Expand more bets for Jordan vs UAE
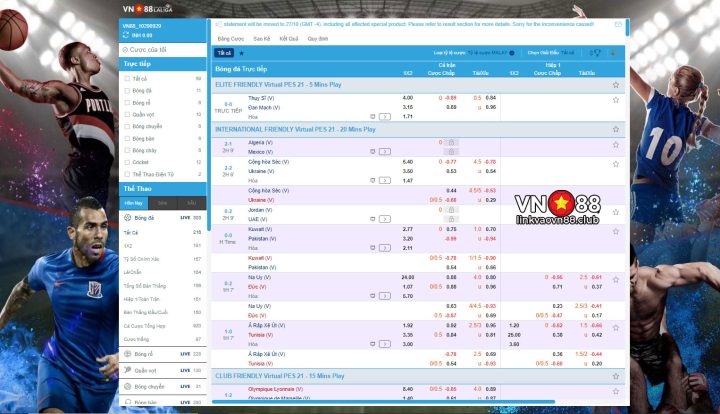720x414 pixels. point(385,219)
